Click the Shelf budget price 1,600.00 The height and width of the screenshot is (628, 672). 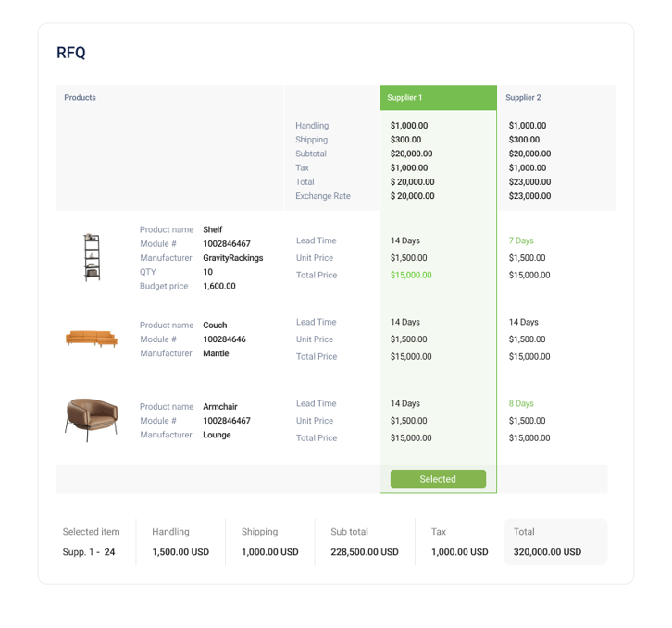[x=219, y=286]
